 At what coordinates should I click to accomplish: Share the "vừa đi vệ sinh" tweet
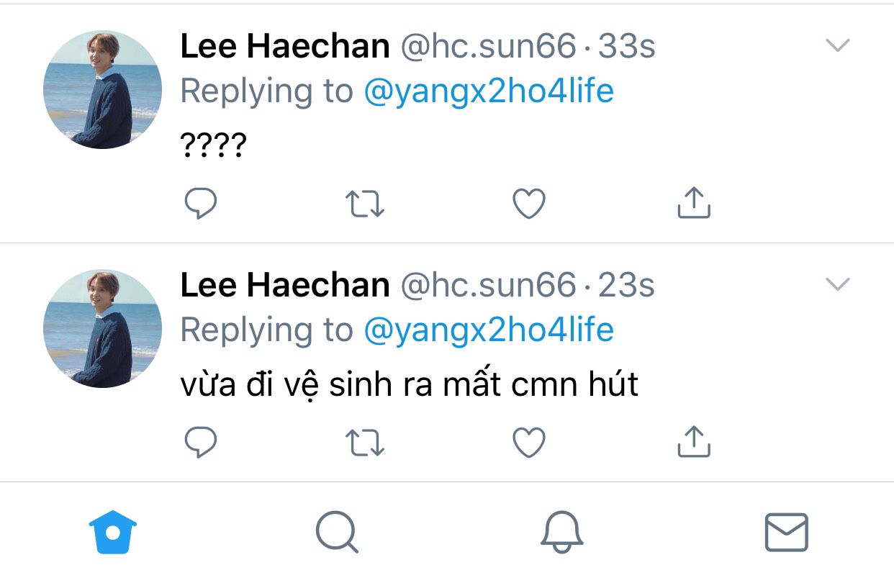[x=694, y=442]
